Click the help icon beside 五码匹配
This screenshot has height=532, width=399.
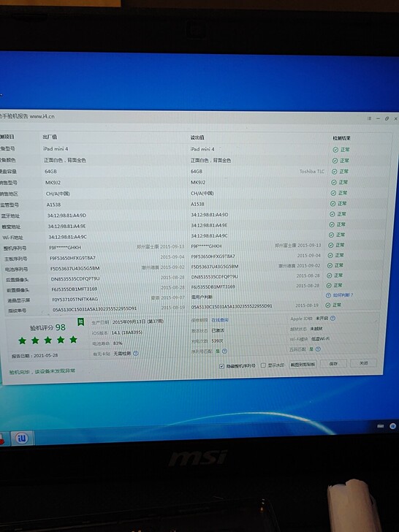(x=318, y=349)
